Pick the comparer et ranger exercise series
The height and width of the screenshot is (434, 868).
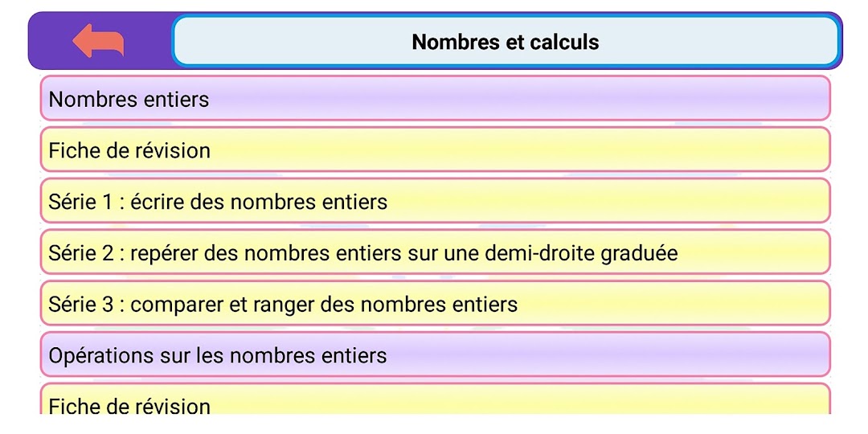click(x=435, y=303)
